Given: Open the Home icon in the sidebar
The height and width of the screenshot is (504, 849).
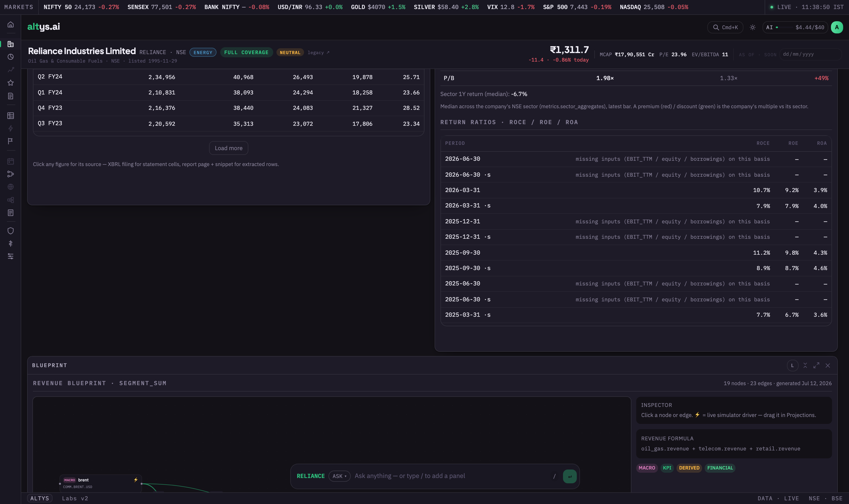Looking at the screenshot, I should 11,24.
